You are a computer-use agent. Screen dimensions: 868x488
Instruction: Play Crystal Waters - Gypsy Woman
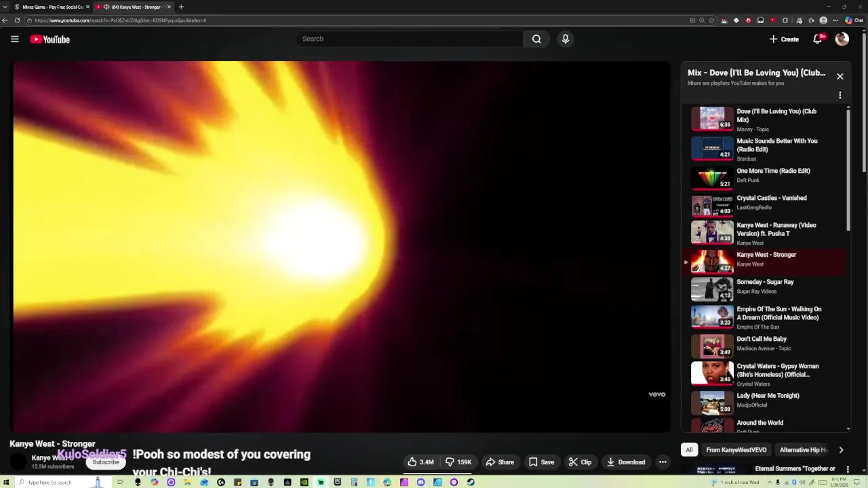point(766,374)
